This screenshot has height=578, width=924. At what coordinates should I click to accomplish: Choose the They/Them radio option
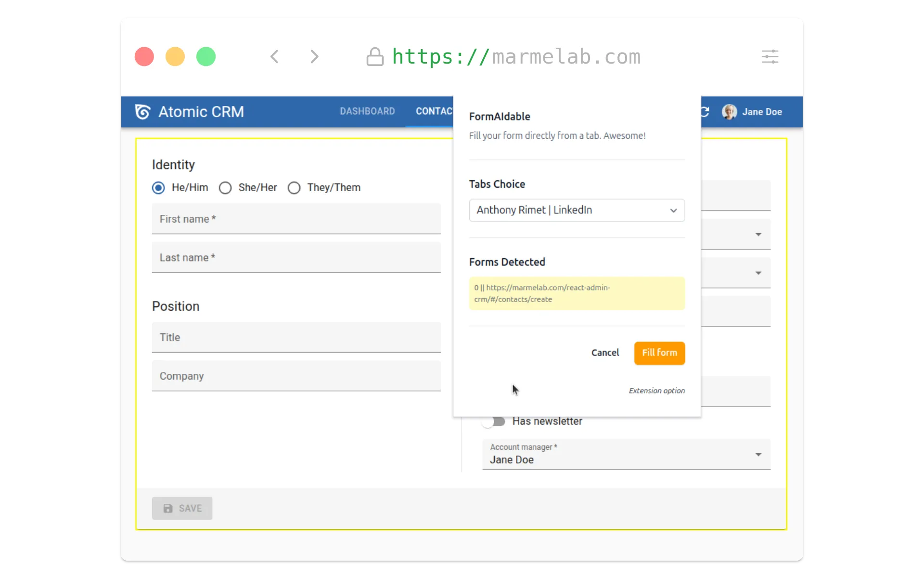coord(294,188)
